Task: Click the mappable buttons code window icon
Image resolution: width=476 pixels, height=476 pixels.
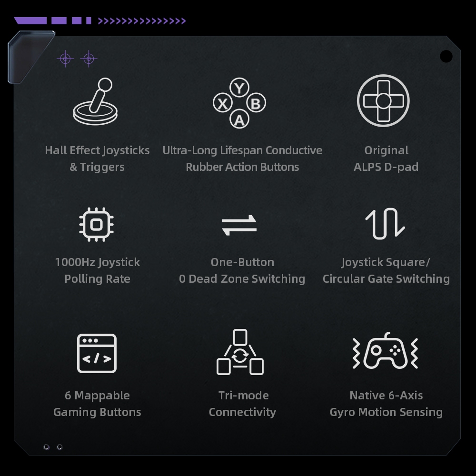Action: coord(97,353)
